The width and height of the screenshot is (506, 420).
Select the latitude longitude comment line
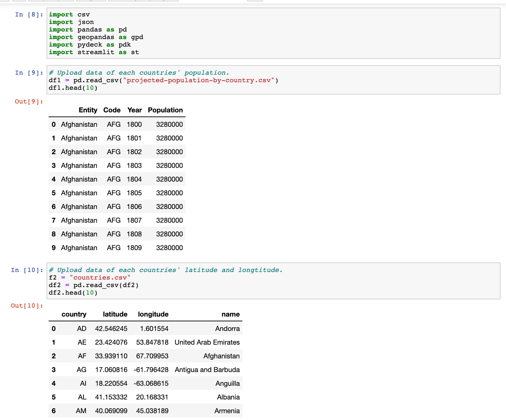164,270
